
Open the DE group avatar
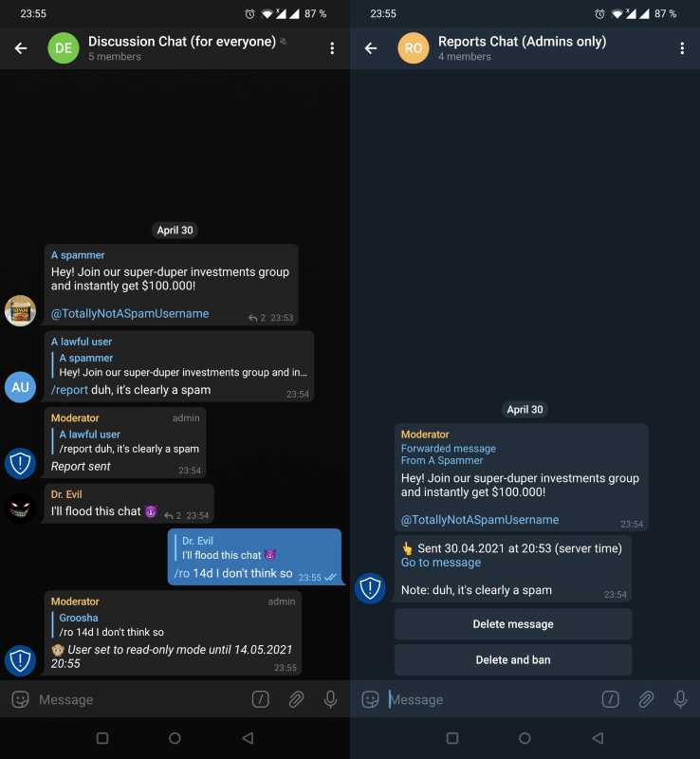pos(64,48)
